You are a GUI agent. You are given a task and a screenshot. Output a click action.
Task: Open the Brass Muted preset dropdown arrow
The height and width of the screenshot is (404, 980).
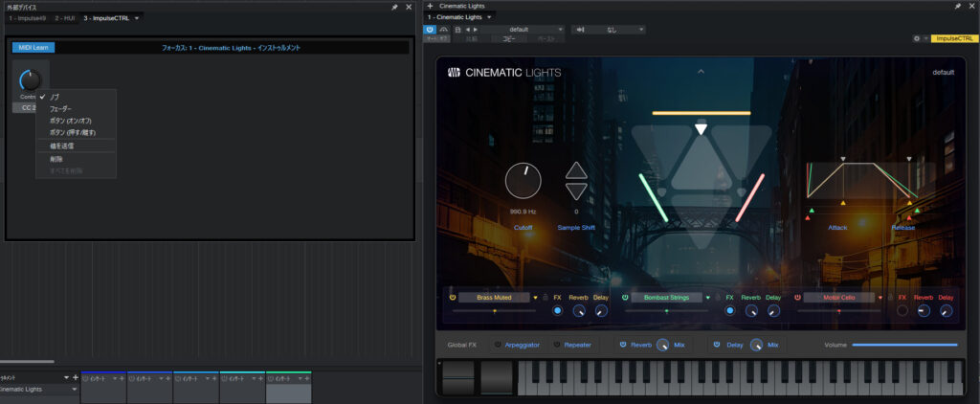pos(535,298)
